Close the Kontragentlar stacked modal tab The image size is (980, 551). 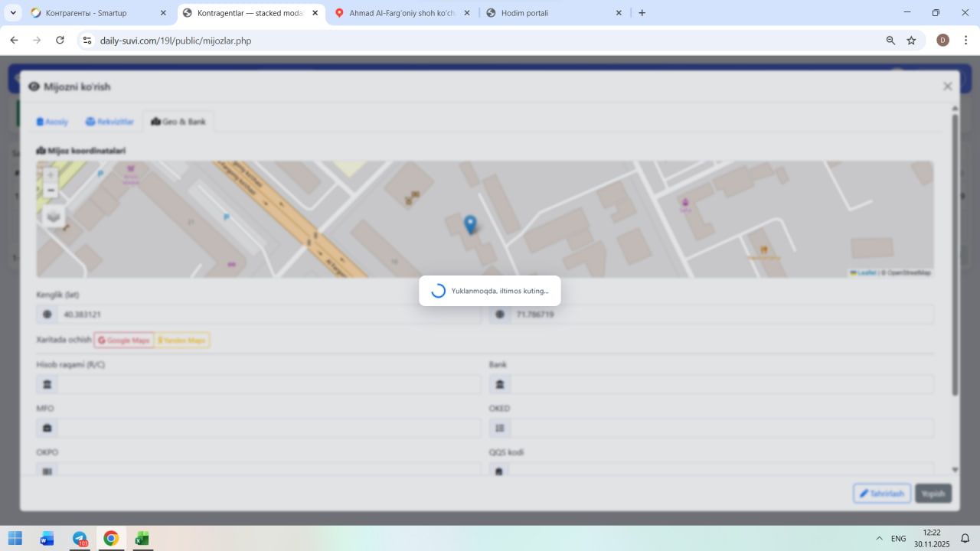point(315,13)
